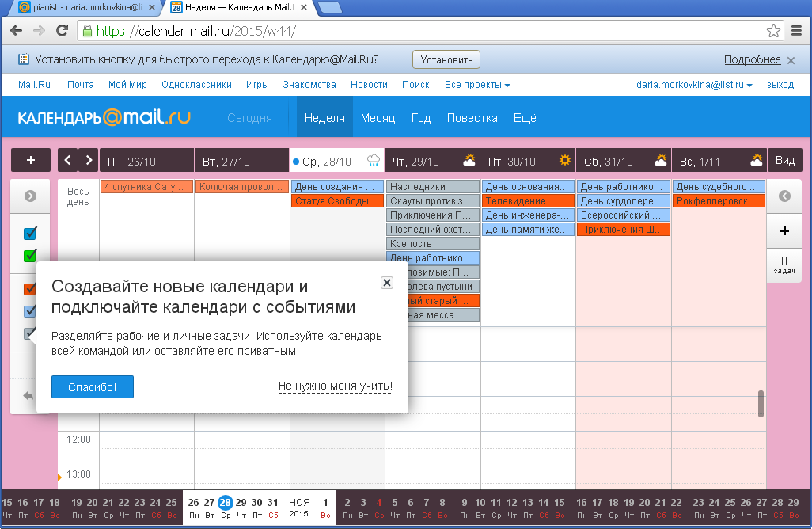This screenshot has height=529, width=812.
Task: Click the calendar grid vertical scrollbar handle
Action: (x=761, y=404)
